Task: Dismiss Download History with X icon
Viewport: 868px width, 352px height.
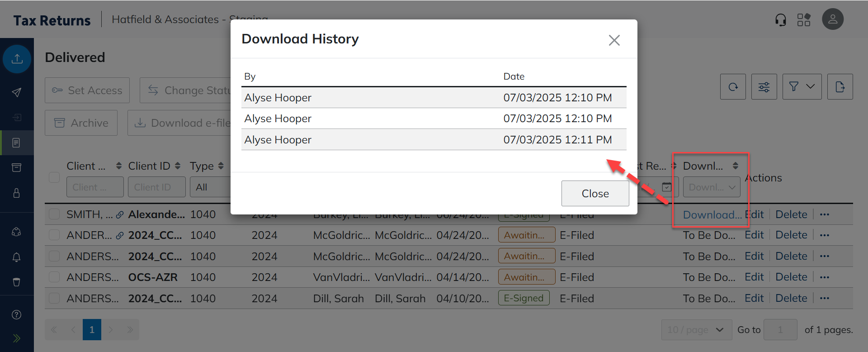Action: pos(614,40)
